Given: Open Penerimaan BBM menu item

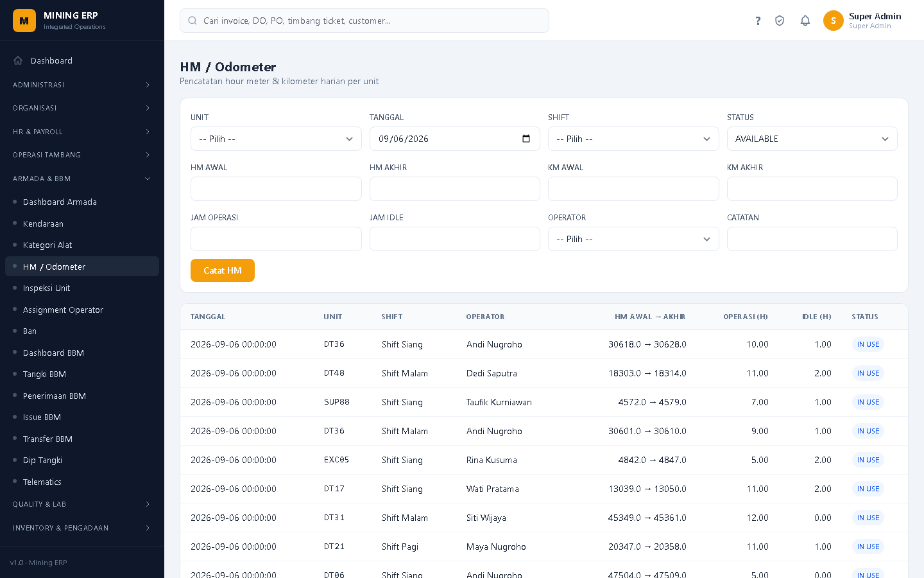Looking at the screenshot, I should (82, 396).
